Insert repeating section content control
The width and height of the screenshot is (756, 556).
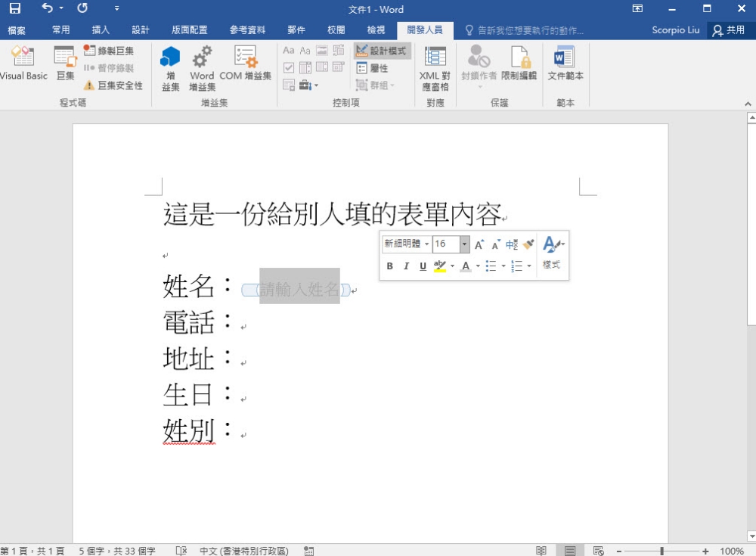coord(288,85)
